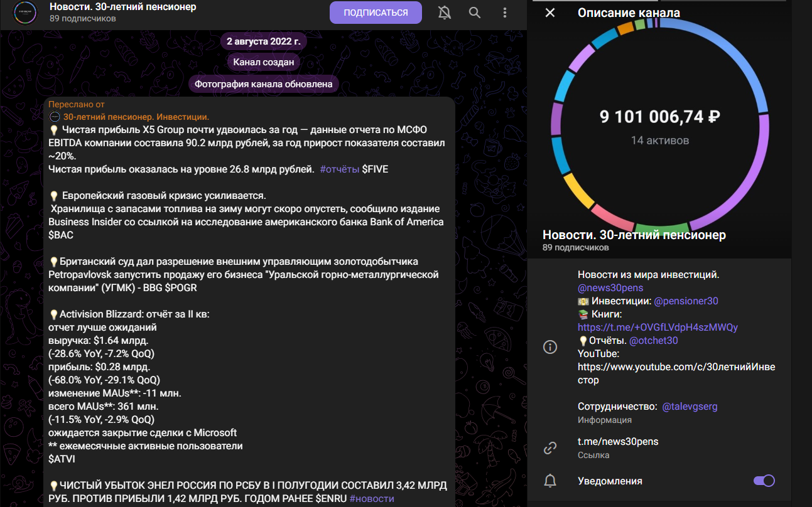
Task: Click "ожидается закрытие сделки с Microsoft"
Action: (143, 433)
